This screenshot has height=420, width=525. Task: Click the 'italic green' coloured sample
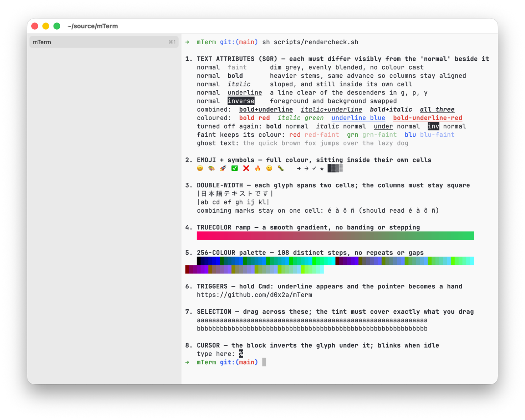tap(301, 118)
